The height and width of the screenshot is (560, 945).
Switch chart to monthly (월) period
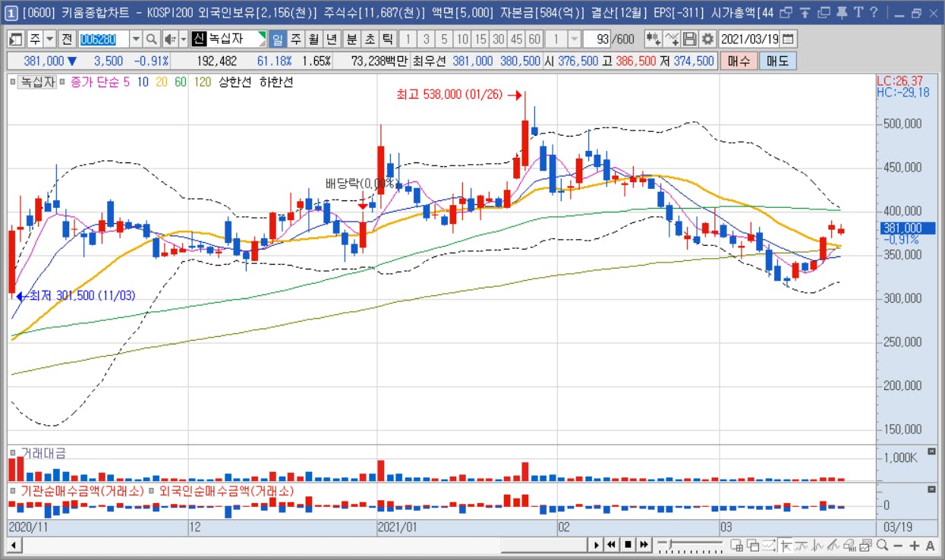[313, 39]
